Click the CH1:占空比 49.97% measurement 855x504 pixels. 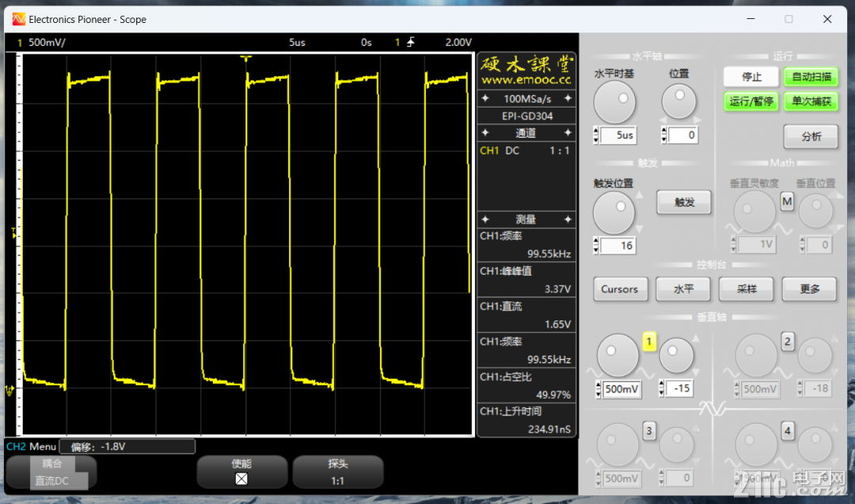[x=526, y=386]
